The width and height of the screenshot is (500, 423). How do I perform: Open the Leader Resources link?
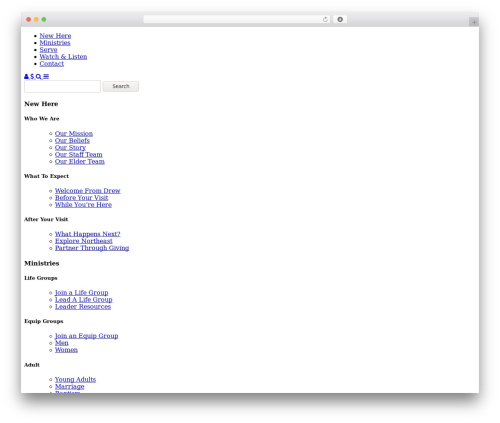tap(83, 307)
